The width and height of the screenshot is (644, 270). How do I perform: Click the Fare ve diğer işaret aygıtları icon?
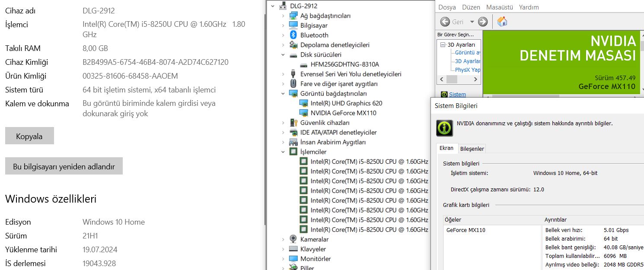[x=293, y=84]
